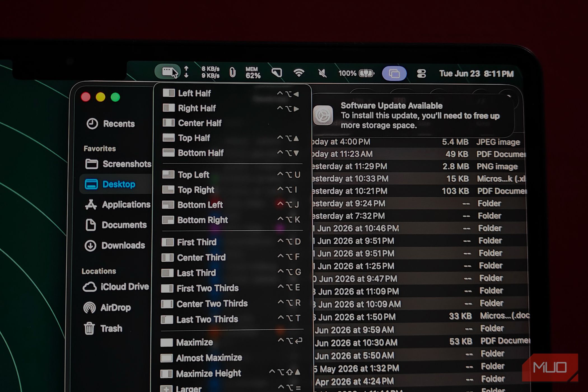Click the Tue Jun 23 8:11 PM clock
The height and width of the screenshot is (392, 588).
coord(476,74)
